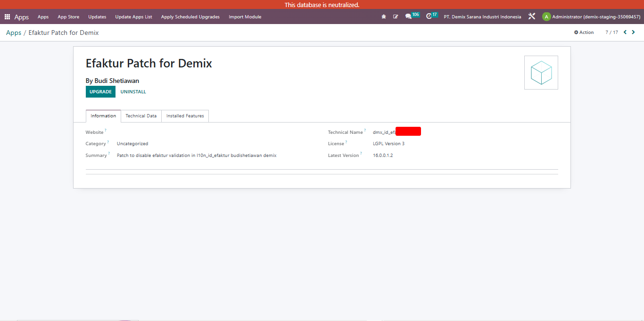Click the module cube icon image
644x321 pixels.
point(541,73)
